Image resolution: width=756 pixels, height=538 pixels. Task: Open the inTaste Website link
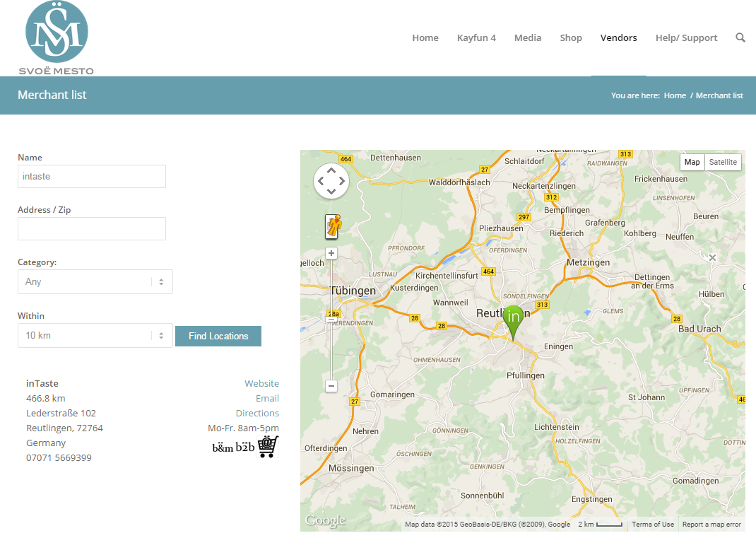click(x=262, y=384)
